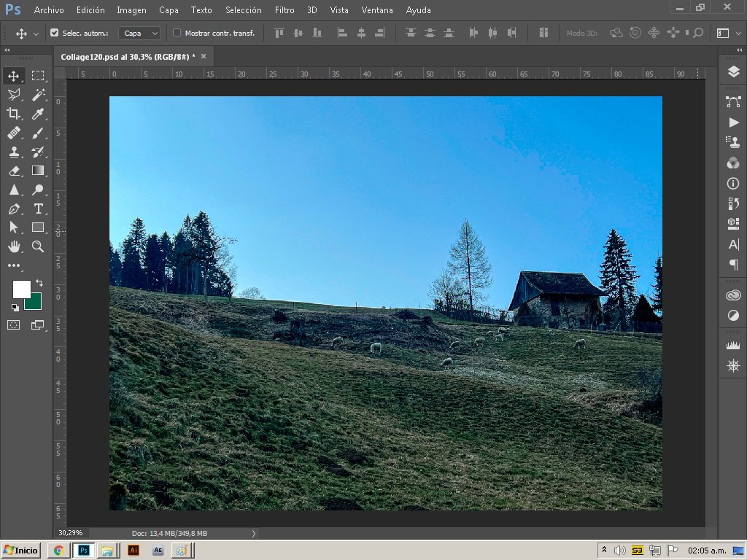
Task: Select the Eraser tool
Action: pyautogui.click(x=14, y=171)
